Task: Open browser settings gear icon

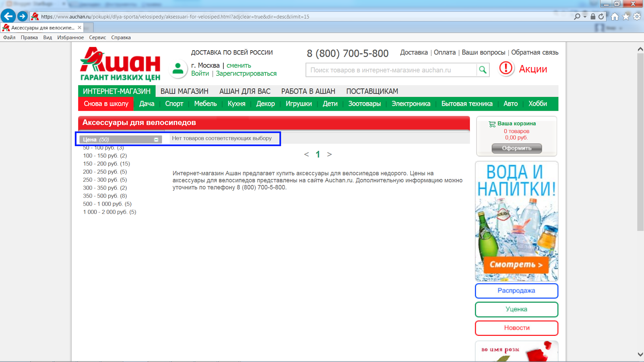Action: point(637,16)
